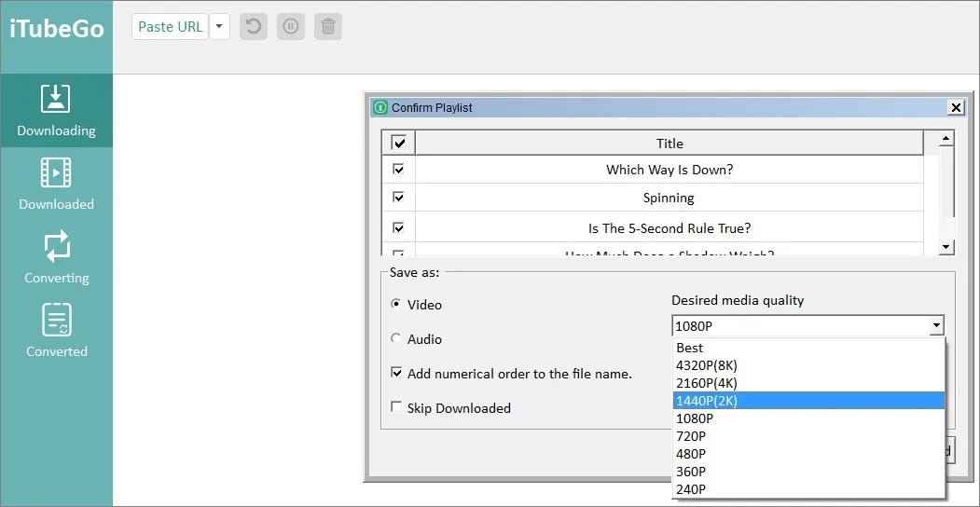
Task: Click the Paste URL button
Action: coord(170,26)
